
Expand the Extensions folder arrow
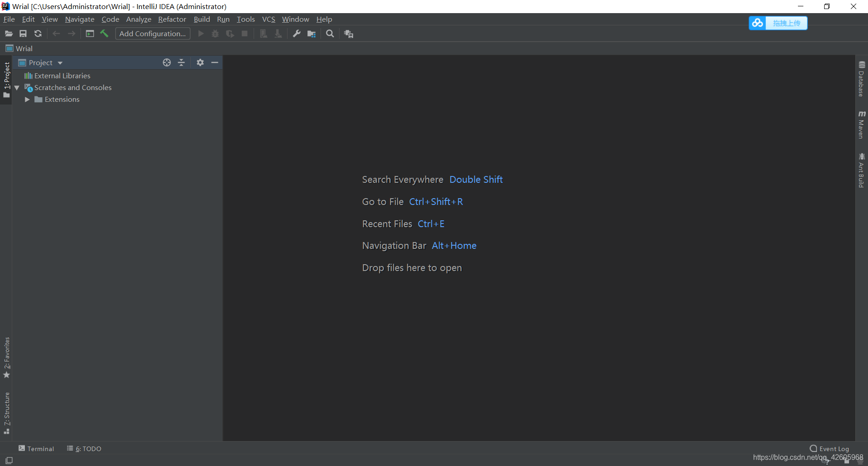pyautogui.click(x=27, y=100)
